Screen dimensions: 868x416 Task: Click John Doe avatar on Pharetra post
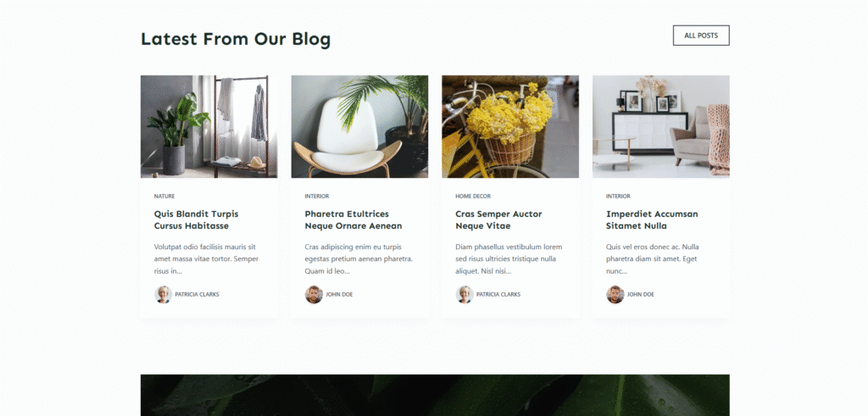314,294
